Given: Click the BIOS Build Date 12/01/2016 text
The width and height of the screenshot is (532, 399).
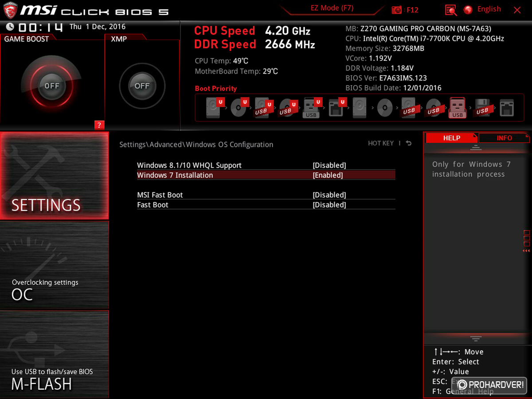Looking at the screenshot, I should [x=393, y=88].
